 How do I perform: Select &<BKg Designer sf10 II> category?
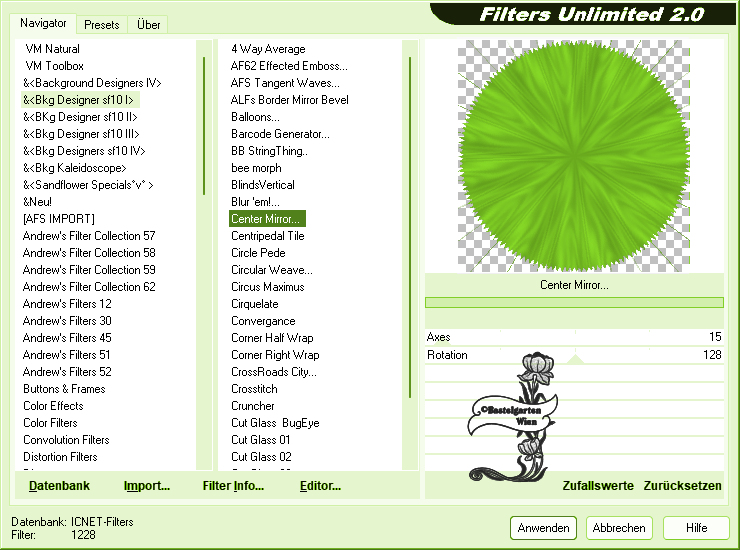point(80,117)
